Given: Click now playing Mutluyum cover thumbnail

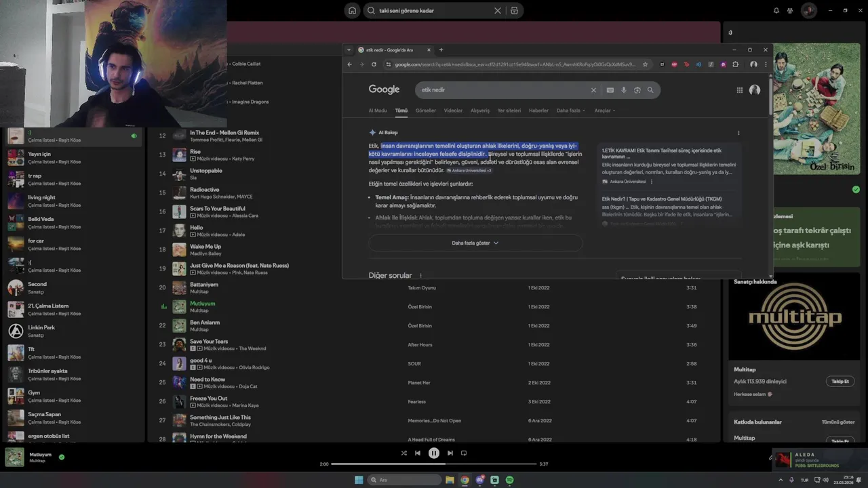Looking at the screenshot, I should (x=14, y=457).
